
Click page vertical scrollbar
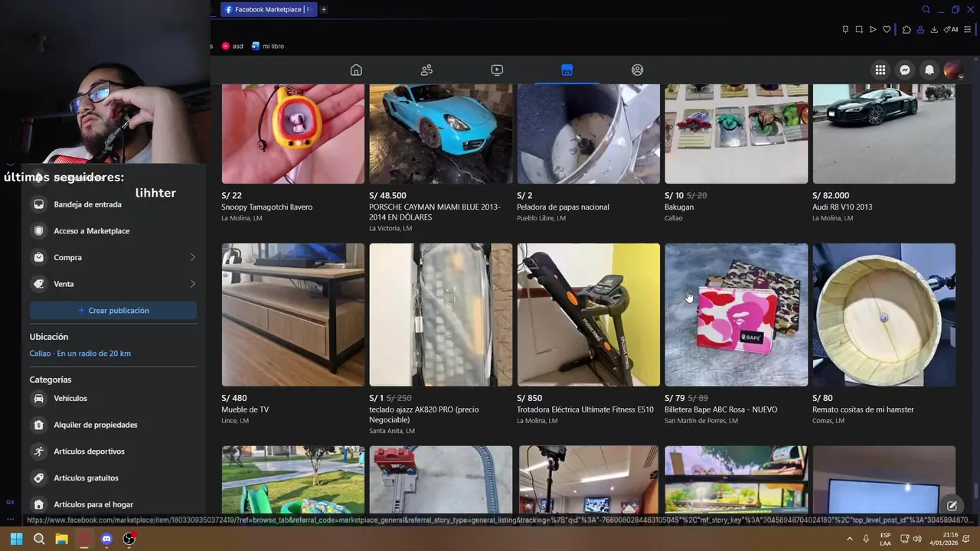pos(975,490)
